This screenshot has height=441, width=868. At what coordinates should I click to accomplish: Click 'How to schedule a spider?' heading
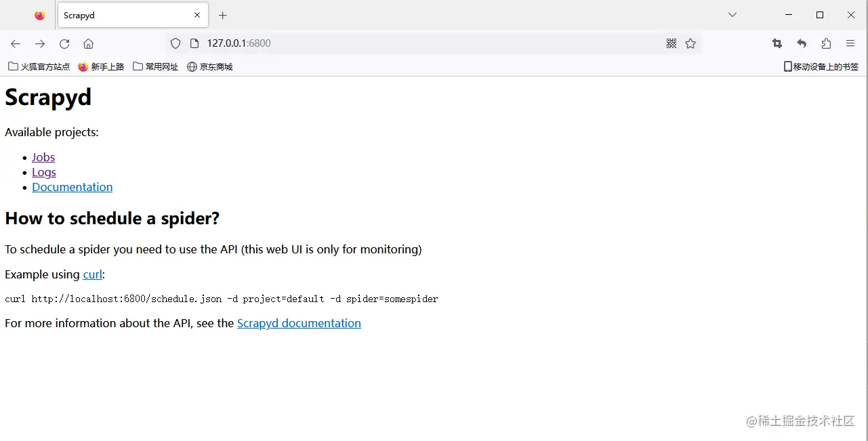pos(112,218)
